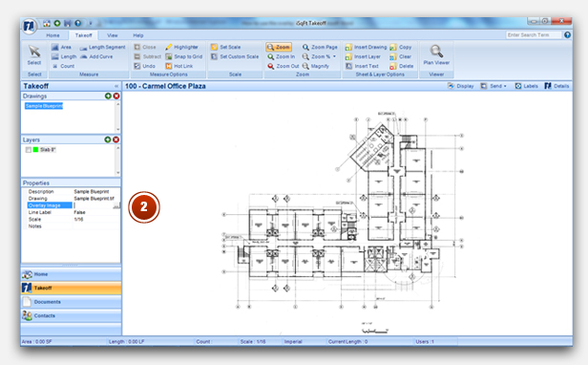This screenshot has height=365, width=588.
Task: Toggle the Slab 8" layer checkbox
Action: [28, 150]
